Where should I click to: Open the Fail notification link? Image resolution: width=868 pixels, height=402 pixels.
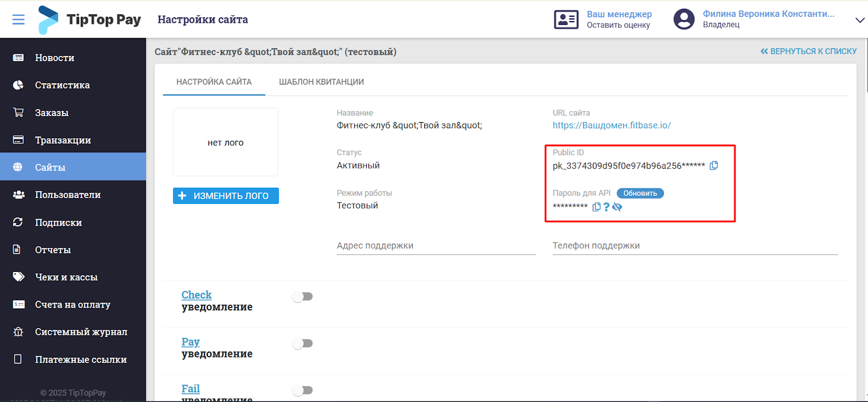(190, 388)
